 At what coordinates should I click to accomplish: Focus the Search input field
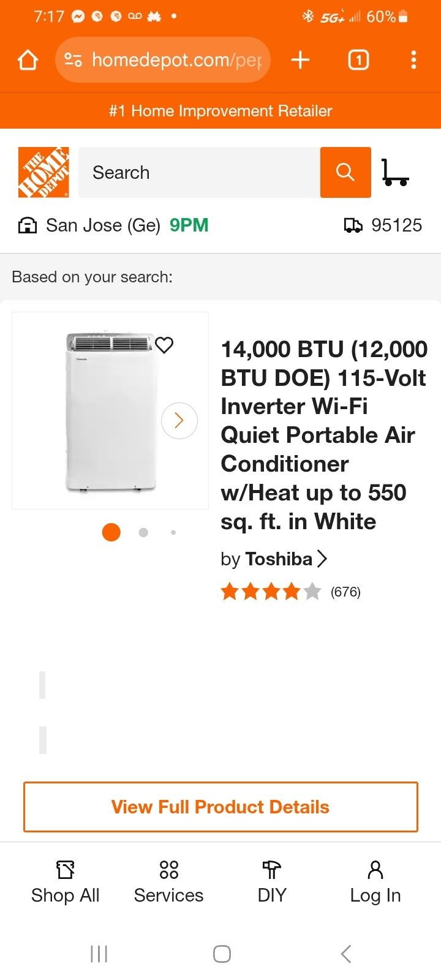tap(199, 172)
